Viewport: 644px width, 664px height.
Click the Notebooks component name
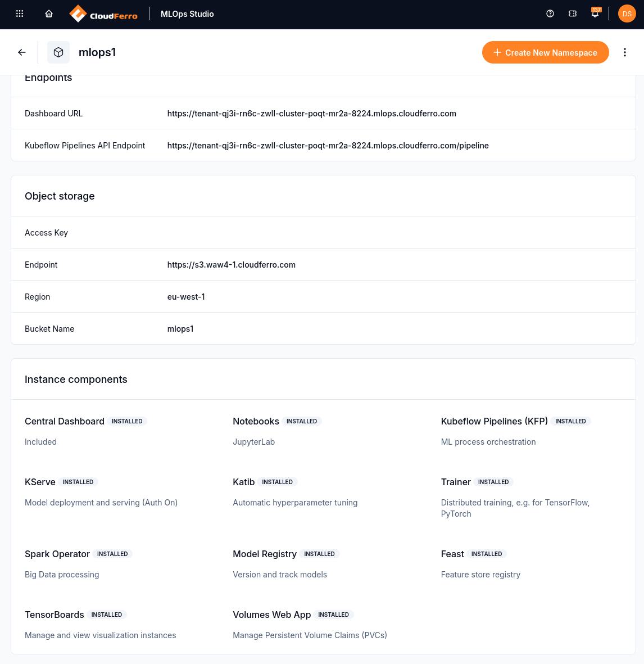[256, 421]
